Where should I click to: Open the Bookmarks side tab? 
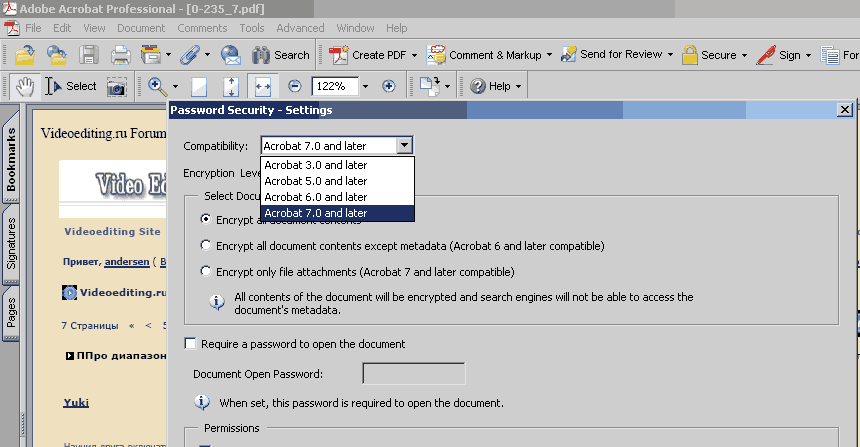tap(11, 159)
